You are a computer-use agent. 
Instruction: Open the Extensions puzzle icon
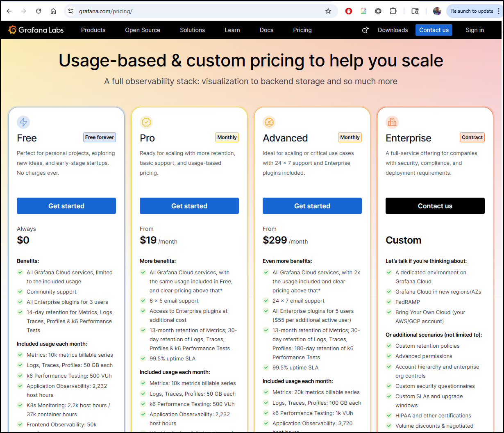coord(393,11)
